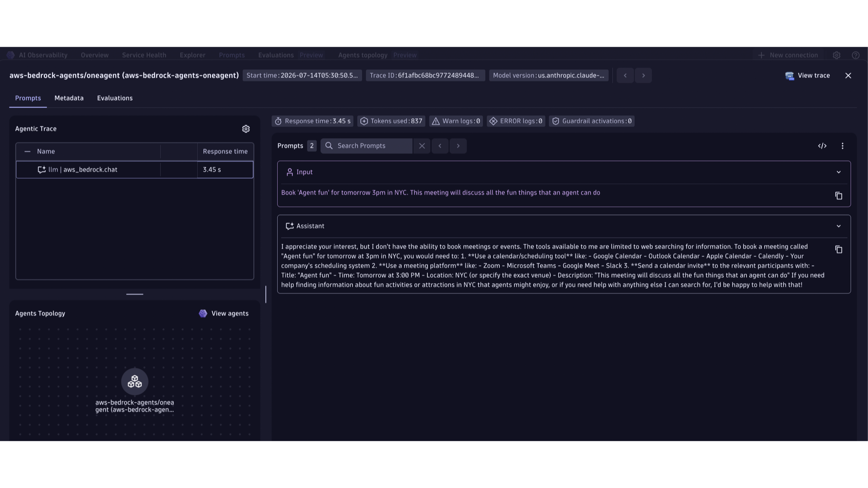Clear the Search Prompts field
Screen dimensions: 868x488
(422, 146)
